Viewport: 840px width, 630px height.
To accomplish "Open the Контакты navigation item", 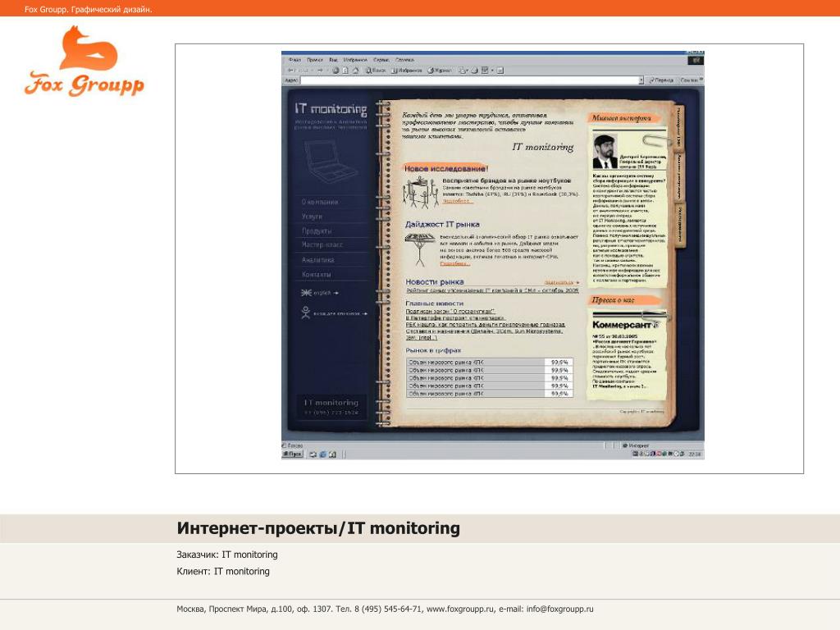I will [316, 274].
